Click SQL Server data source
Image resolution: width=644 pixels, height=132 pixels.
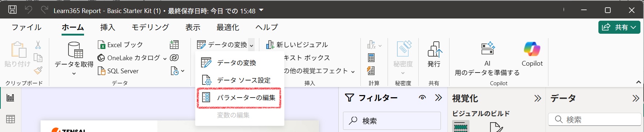coord(118,71)
